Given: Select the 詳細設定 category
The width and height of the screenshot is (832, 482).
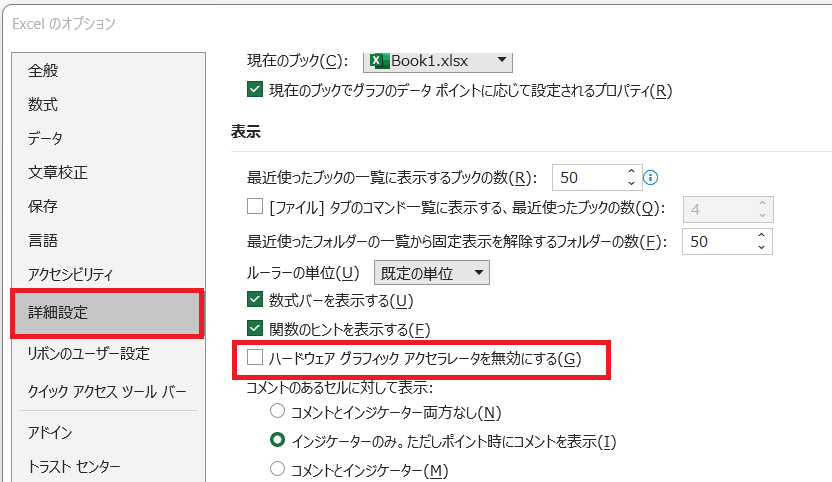Looking at the screenshot, I should (107, 313).
